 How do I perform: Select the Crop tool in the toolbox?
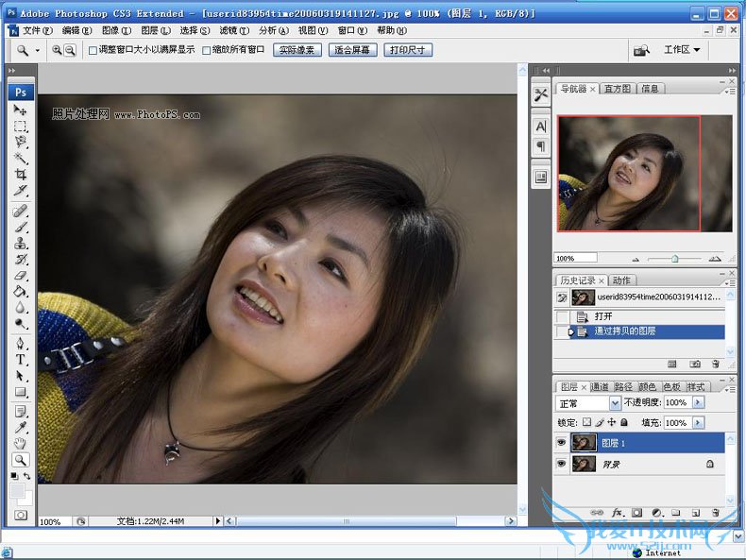point(21,175)
